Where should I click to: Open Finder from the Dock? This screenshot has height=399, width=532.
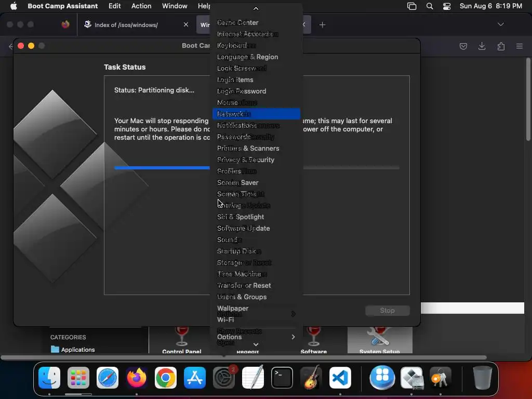click(49, 378)
